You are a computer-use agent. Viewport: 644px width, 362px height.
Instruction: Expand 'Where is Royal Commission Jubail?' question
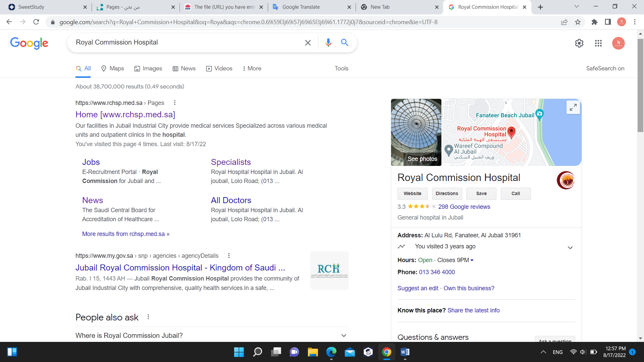tap(212, 336)
